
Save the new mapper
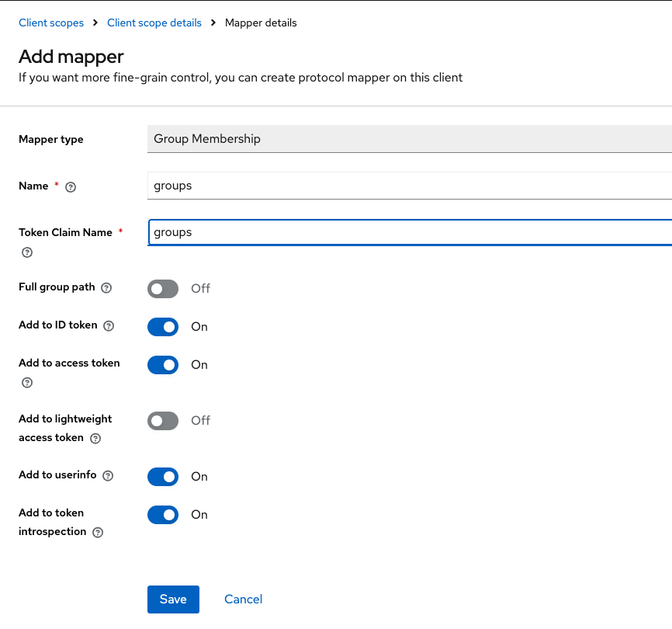point(173,599)
